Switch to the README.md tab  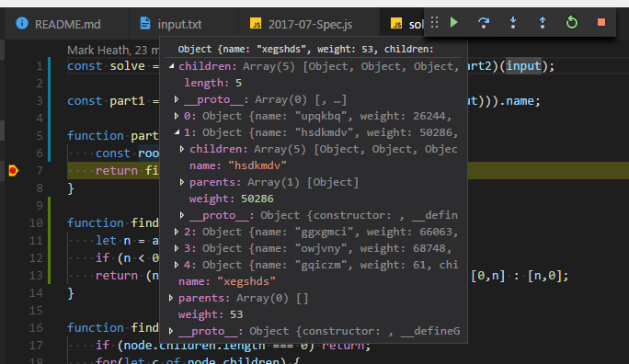(x=66, y=24)
